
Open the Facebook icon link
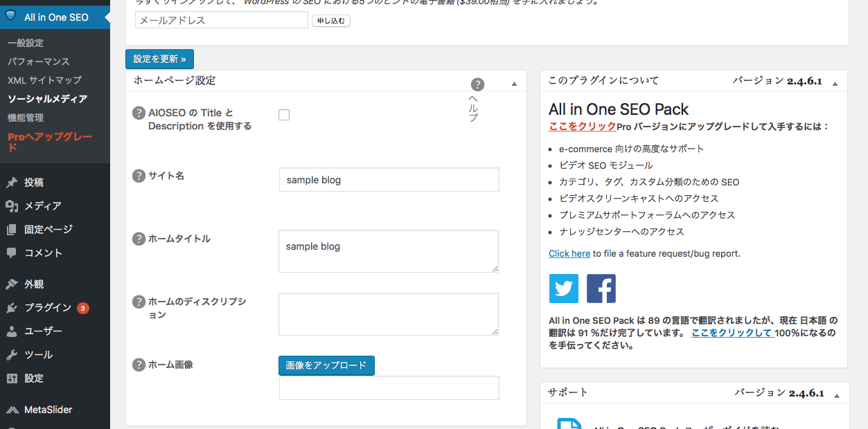(x=601, y=289)
